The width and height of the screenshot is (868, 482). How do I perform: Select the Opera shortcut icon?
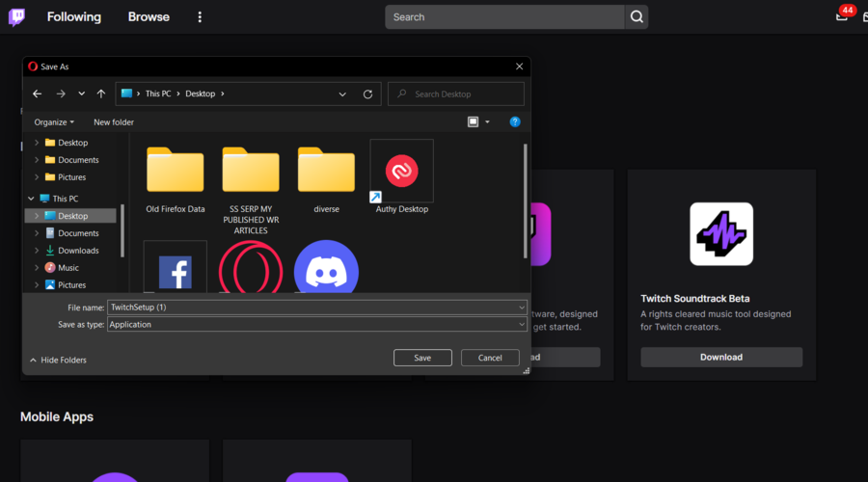click(x=251, y=268)
